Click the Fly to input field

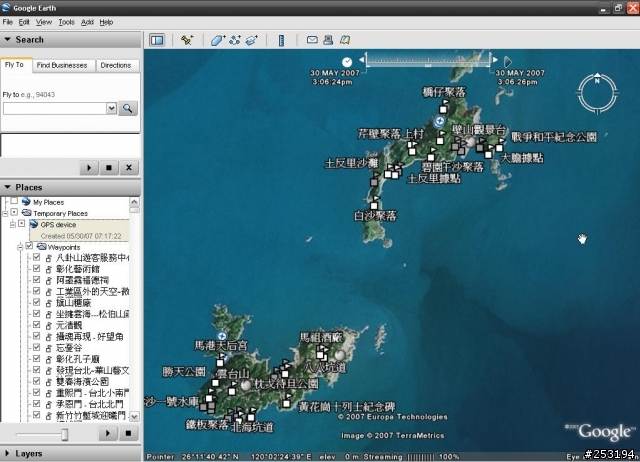[x=55, y=108]
